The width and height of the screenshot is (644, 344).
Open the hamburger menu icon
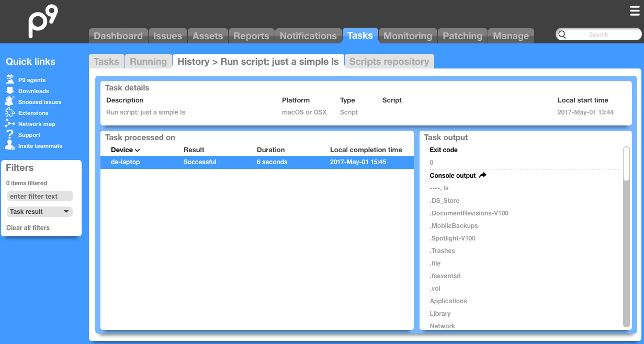[635, 12]
